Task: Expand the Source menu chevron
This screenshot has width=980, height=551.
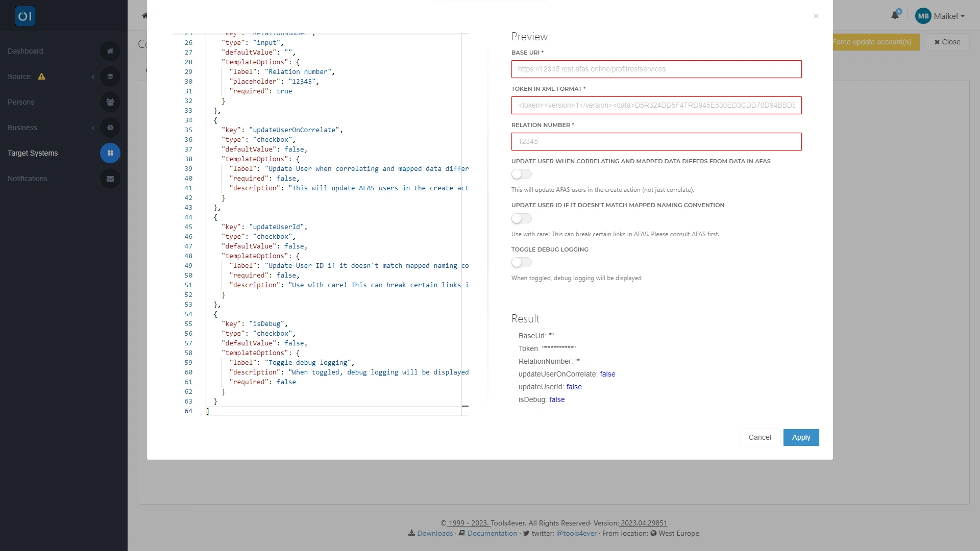Action: pyautogui.click(x=93, y=77)
